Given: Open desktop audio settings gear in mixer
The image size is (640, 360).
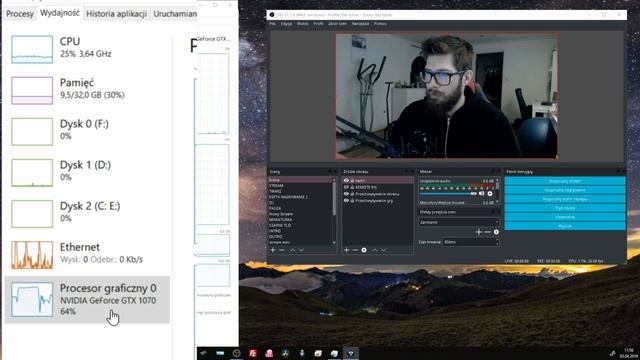Looking at the screenshot, I should click(x=490, y=193).
